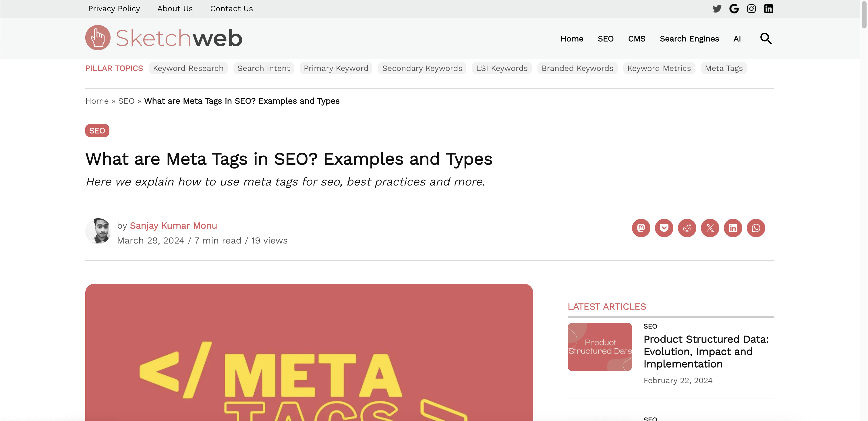Screen dimensions: 868x421
Task: Open Branded Keywords pillar topic
Action: tap(577, 68)
